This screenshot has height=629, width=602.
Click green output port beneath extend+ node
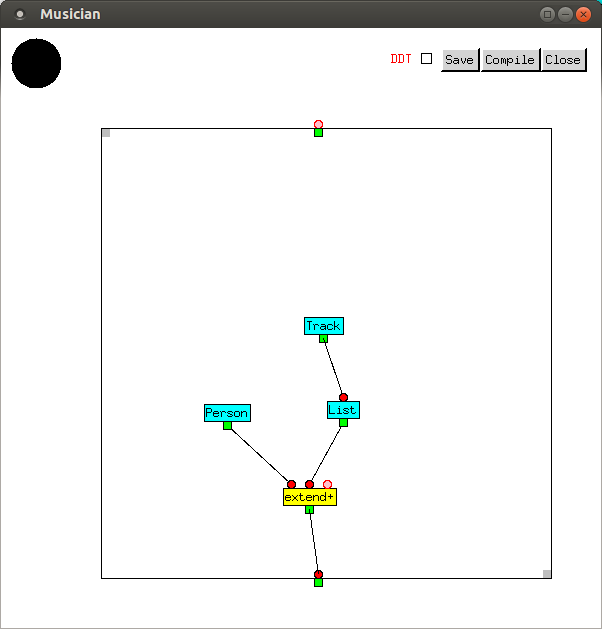(309, 510)
